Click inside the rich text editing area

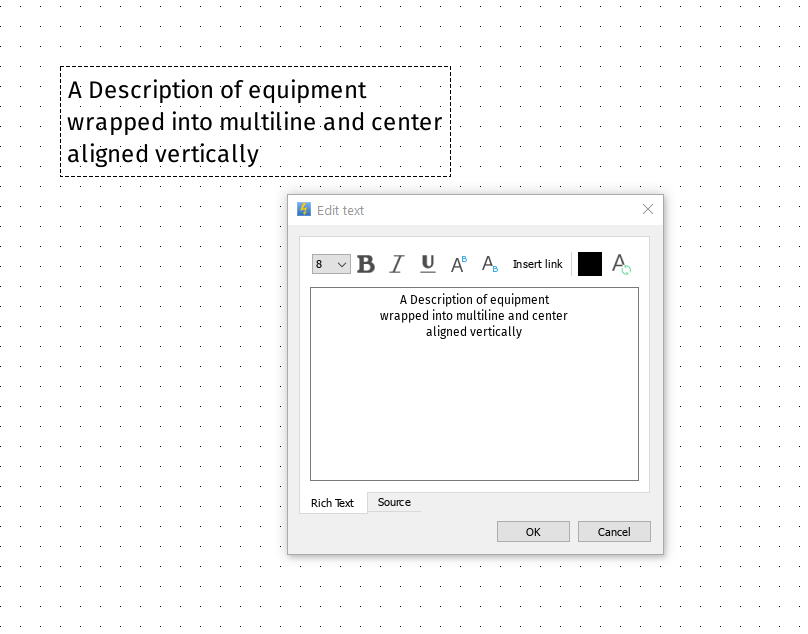(474, 410)
